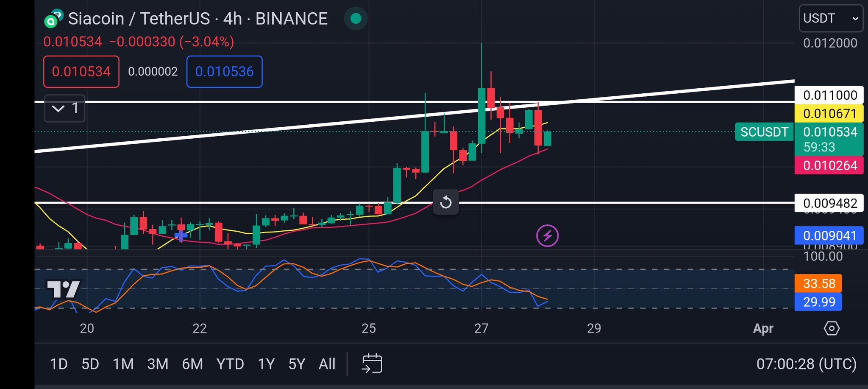Viewport: 868px width, 389px height.
Task: Click the Siacoin / TetherUS symbol title
Action: pyautogui.click(x=198, y=19)
